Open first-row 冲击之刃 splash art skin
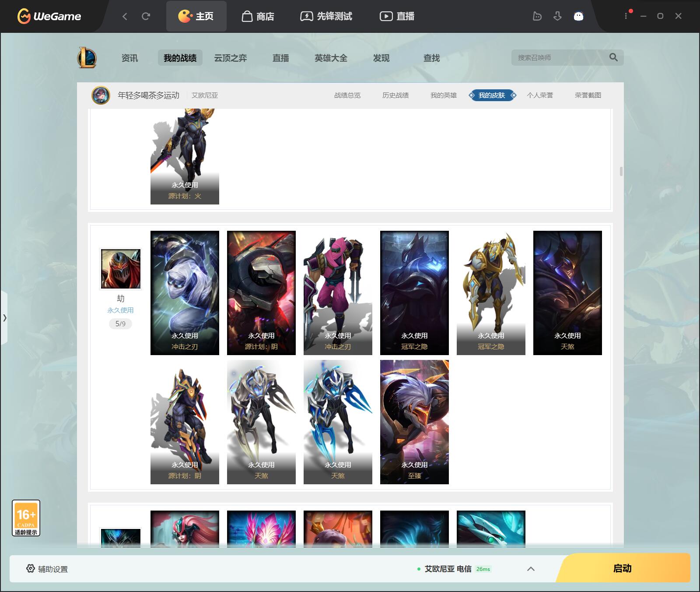The width and height of the screenshot is (700, 592). click(x=185, y=292)
